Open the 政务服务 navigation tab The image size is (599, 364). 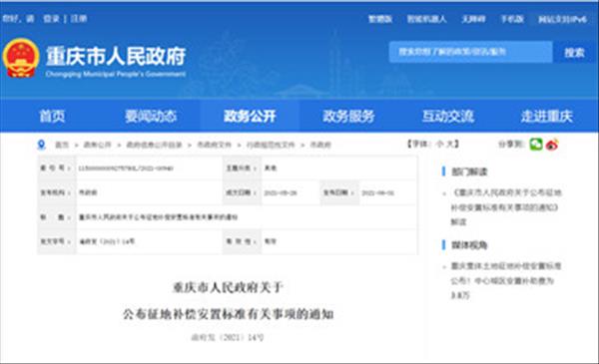tap(348, 116)
